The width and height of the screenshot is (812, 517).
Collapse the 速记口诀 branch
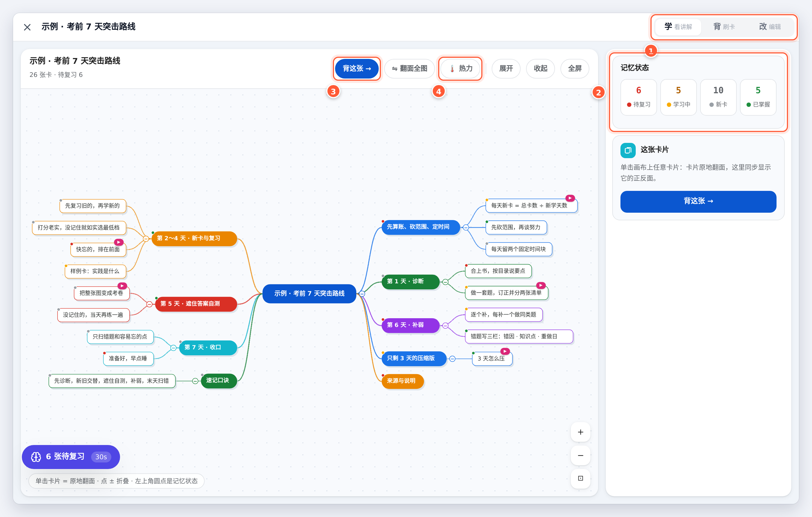[195, 381]
